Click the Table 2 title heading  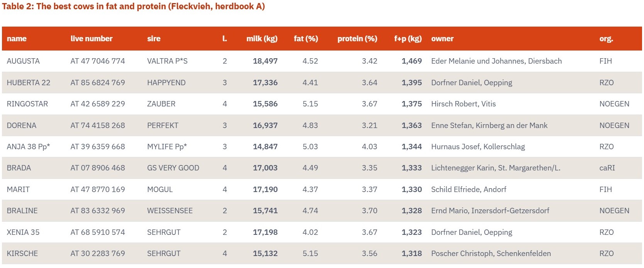(134, 7)
